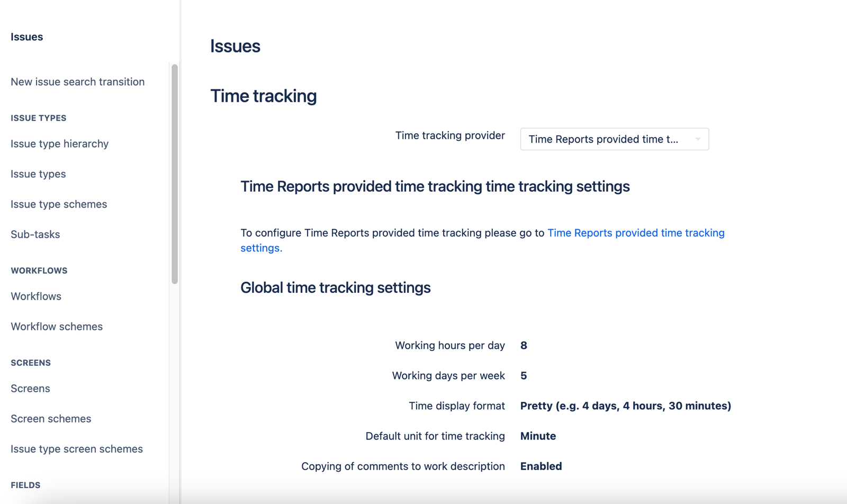Image resolution: width=847 pixels, height=504 pixels.
Task: Open the Sub-tasks configuration page
Action: pyautogui.click(x=35, y=234)
